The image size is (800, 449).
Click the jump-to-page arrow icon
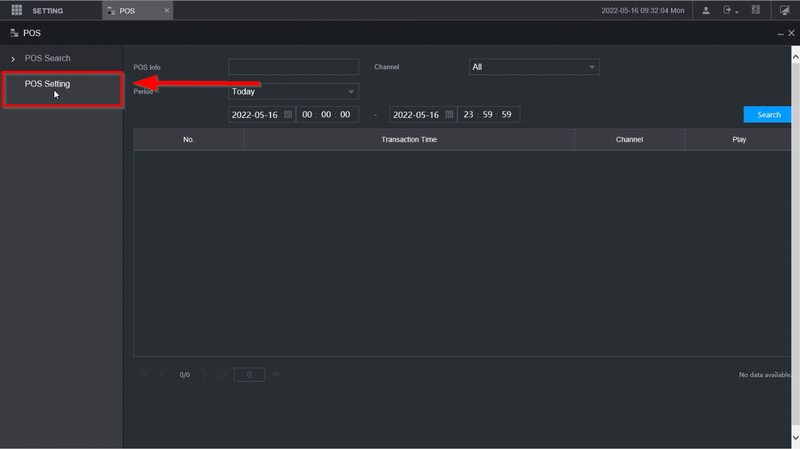(277, 375)
